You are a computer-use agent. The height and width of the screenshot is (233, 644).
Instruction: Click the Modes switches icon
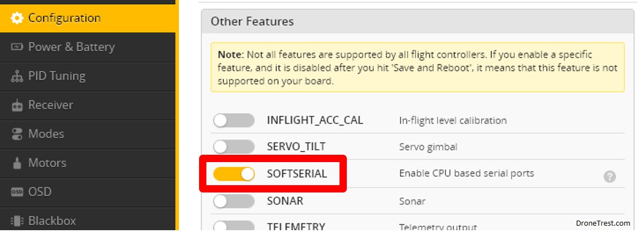coord(17,134)
